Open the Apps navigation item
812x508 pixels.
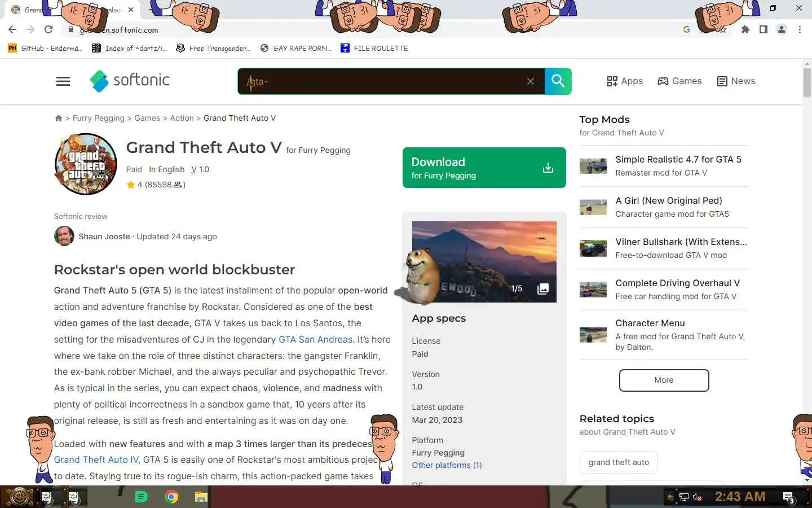click(x=625, y=81)
